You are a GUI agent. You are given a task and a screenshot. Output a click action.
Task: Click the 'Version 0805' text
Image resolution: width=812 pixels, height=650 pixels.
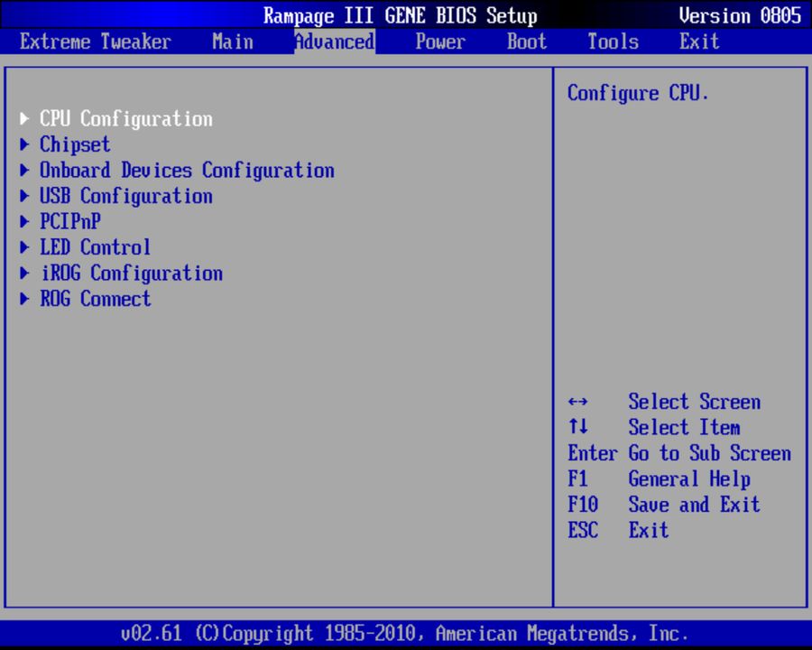coord(740,15)
